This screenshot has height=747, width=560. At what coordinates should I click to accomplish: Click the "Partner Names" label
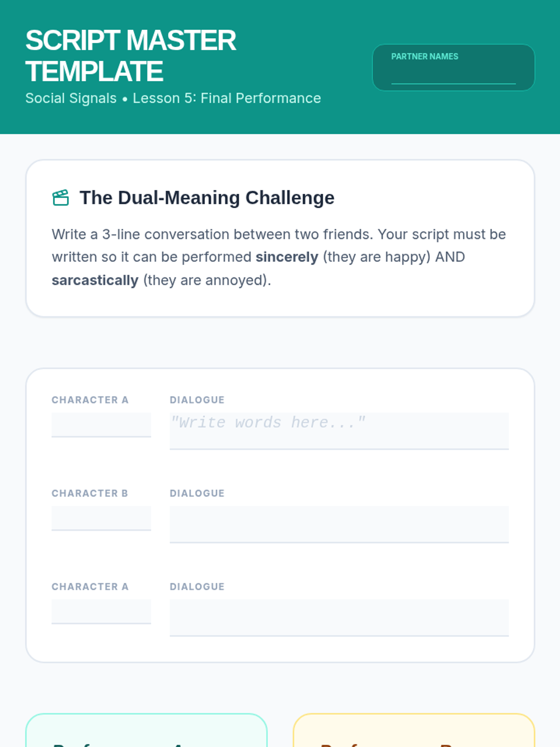coord(424,56)
